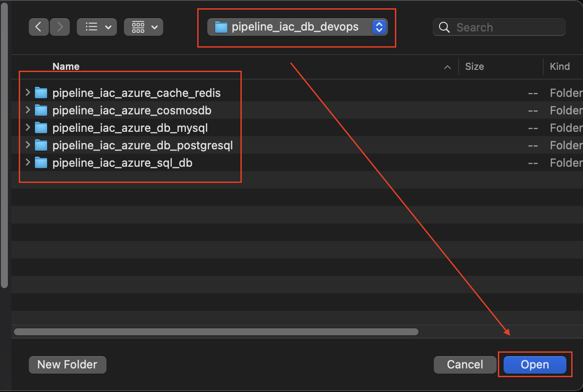Click the horizontal scrollbar at the bottom
Viewport: 583px width, 392px height.
[216, 332]
